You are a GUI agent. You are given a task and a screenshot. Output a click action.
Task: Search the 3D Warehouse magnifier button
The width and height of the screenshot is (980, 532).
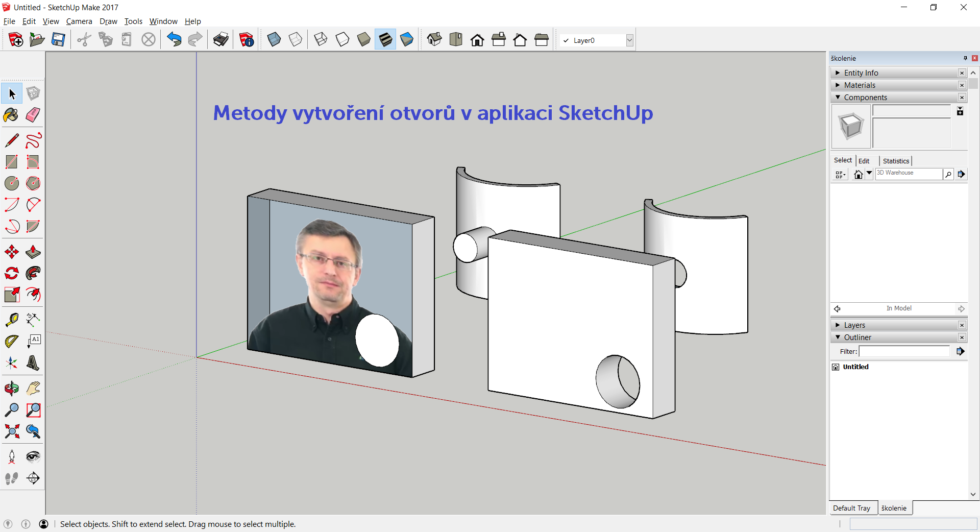948,175
